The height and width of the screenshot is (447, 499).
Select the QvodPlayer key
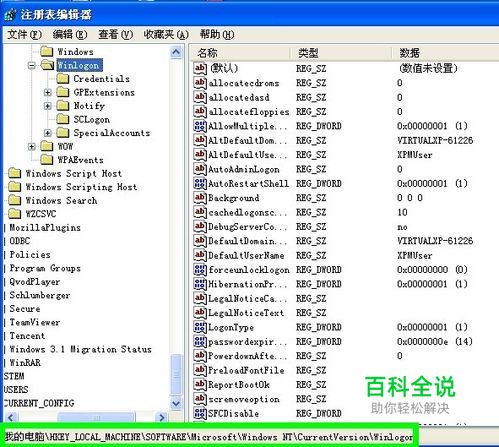(x=35, y=282)
